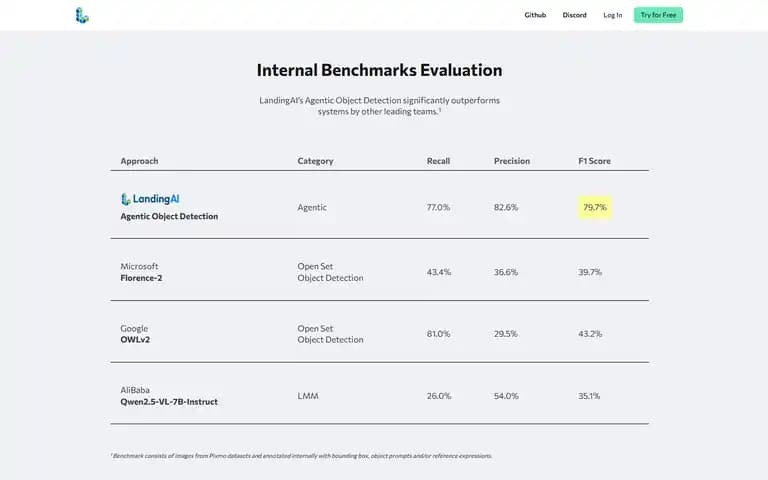
Task: Click the 77.0% recall value
Action: [x=438, y=207]
